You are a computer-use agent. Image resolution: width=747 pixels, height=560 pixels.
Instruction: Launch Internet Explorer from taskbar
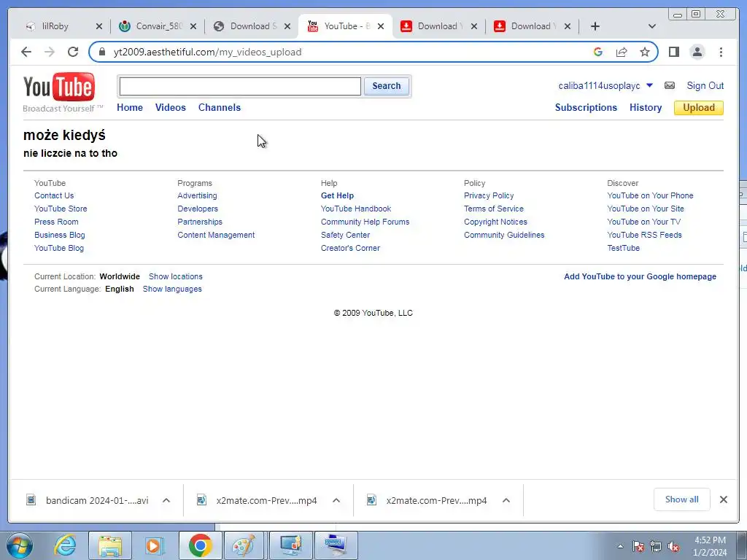pos(65,545)
